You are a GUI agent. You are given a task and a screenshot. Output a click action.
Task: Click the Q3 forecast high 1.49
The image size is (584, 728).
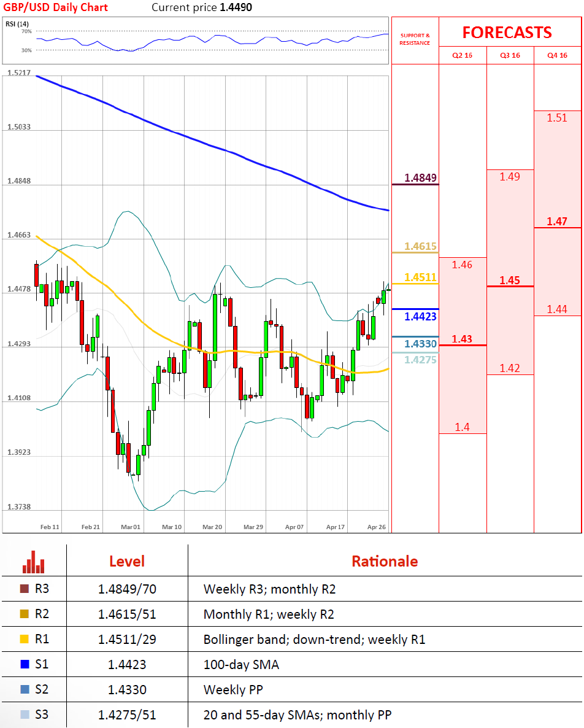tap(509, 177)
